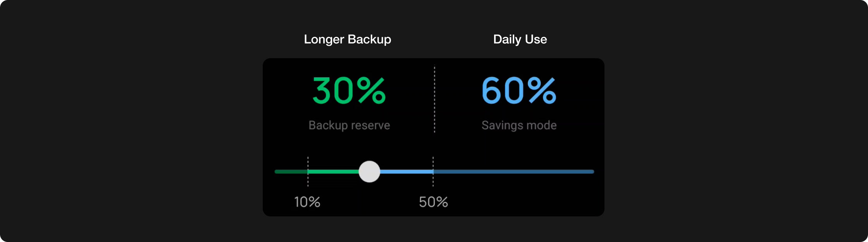Select the Daily Use heading
868x242 pixels.
pos(520,39)
